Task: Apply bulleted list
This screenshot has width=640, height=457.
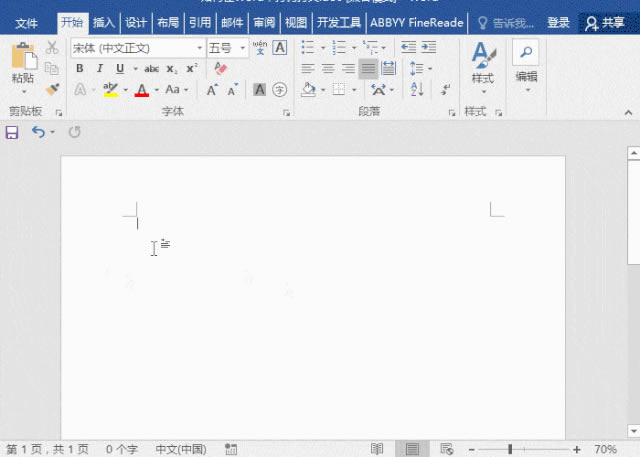Action: pyautogui.click(x=308, y=47)
